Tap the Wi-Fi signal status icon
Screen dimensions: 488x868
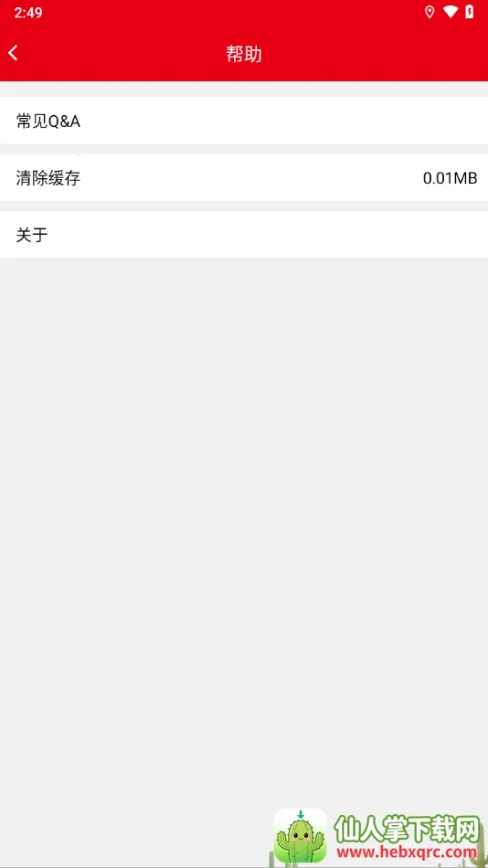pyautogui.click(x=451, y=12)
